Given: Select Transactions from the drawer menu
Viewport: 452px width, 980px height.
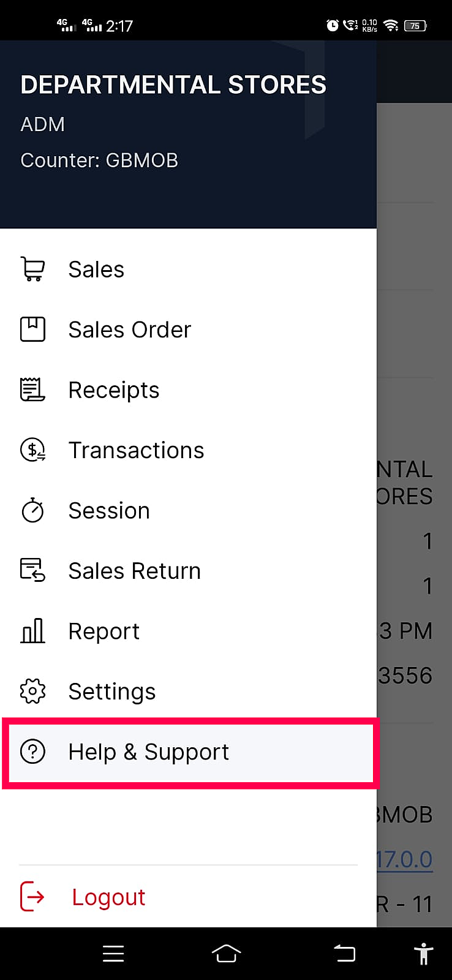Looking at the screenshot, I should [x=136, y=450].
